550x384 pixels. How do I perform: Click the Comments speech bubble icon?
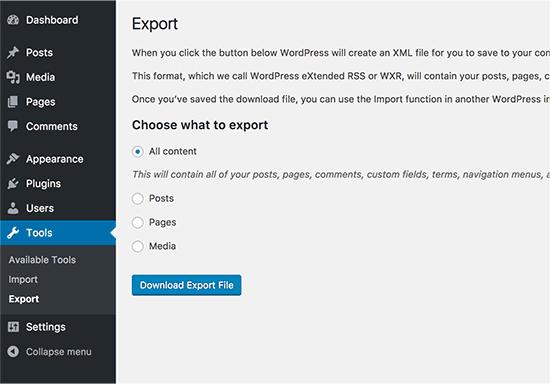pos(13,126)
